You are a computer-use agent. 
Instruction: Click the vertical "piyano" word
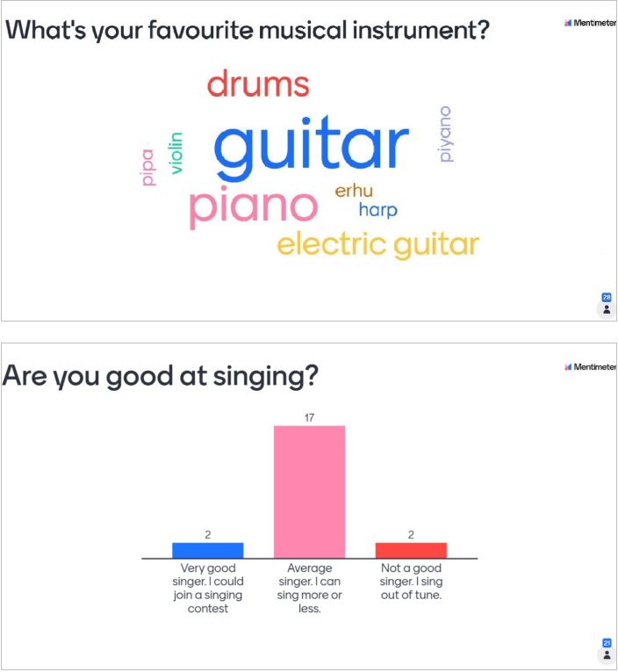445,134
